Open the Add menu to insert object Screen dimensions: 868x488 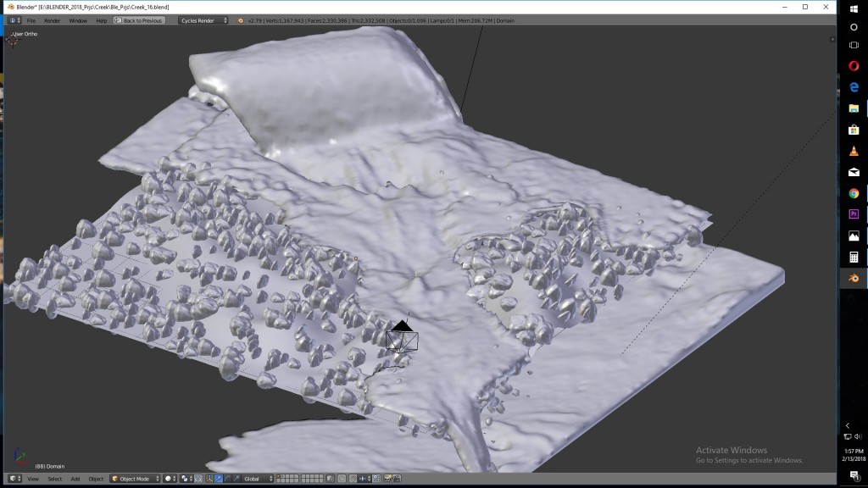click(x=75, y=479)
